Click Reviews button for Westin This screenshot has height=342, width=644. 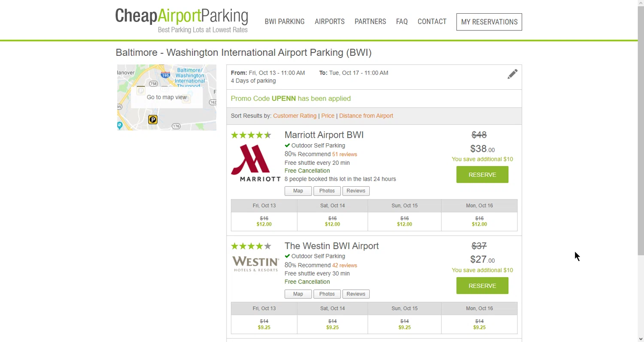click(x=356, y=294)
